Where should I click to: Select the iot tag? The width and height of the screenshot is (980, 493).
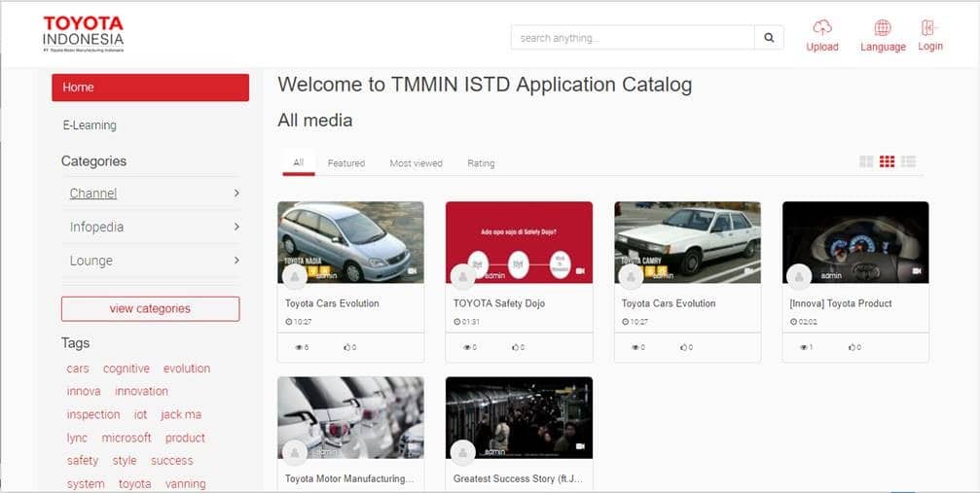tap(140, 414)
